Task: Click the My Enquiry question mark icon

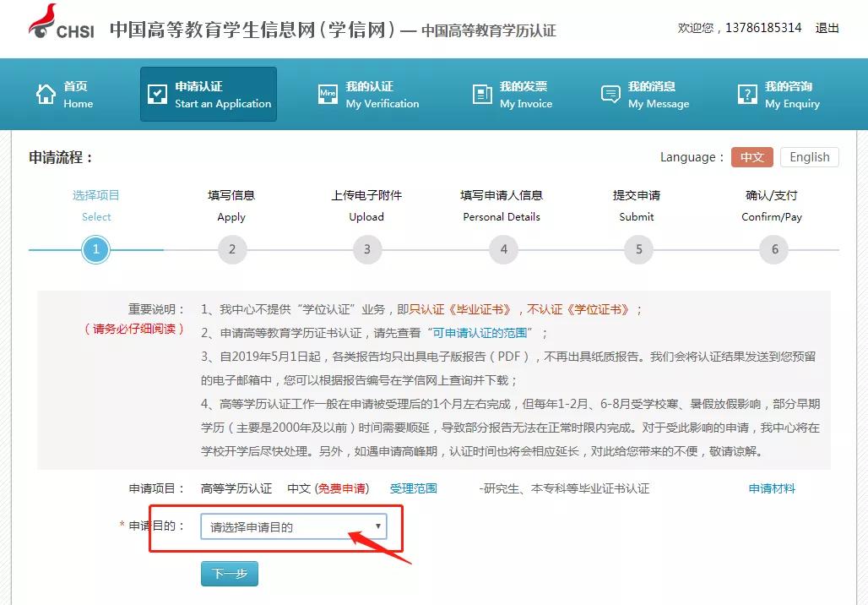Action: 746,94
